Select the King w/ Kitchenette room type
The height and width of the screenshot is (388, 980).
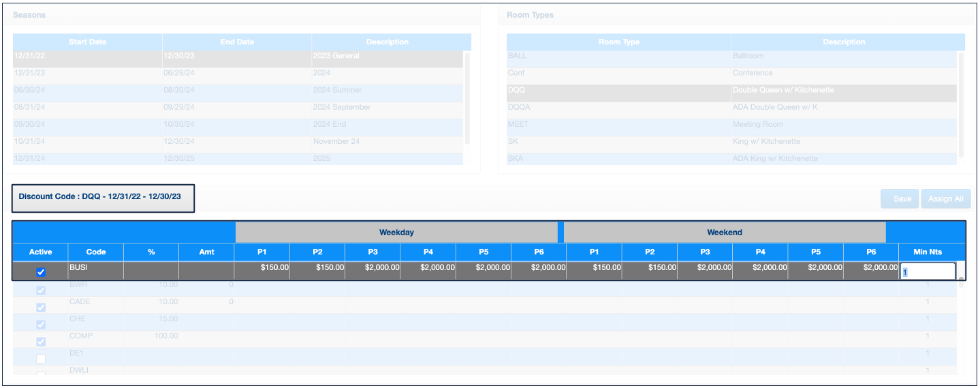point(731,141)
